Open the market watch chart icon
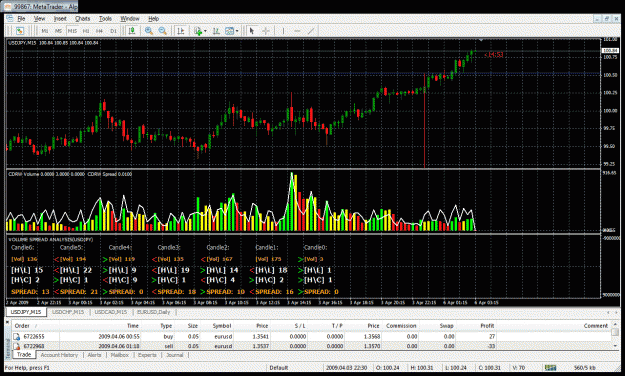Viewport: 625px width, 376px height. (20, 31)
